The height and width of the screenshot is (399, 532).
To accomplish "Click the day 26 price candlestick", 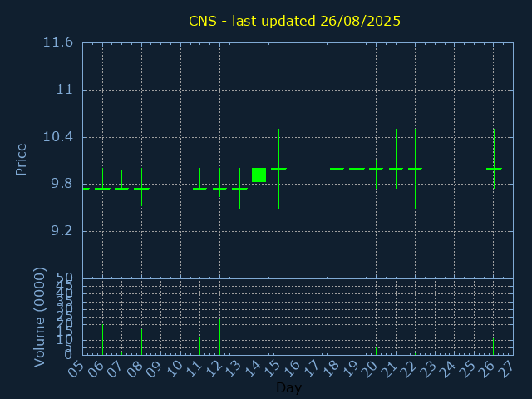I will [494, 159].
